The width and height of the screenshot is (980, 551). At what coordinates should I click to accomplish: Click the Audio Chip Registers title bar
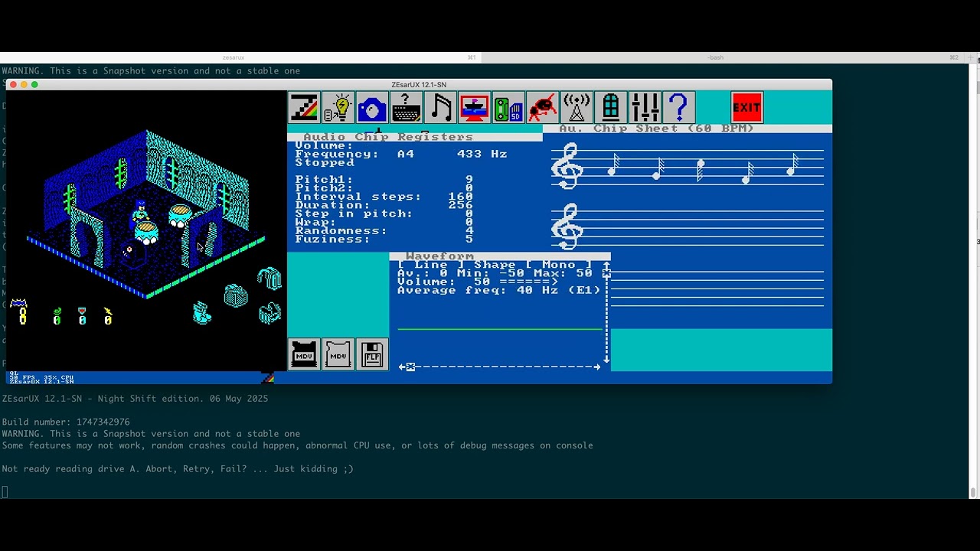(x=414, y=137)
